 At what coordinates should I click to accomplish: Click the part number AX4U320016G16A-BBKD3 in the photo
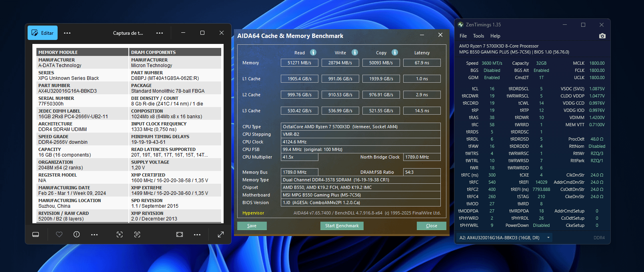click(68, 91)
